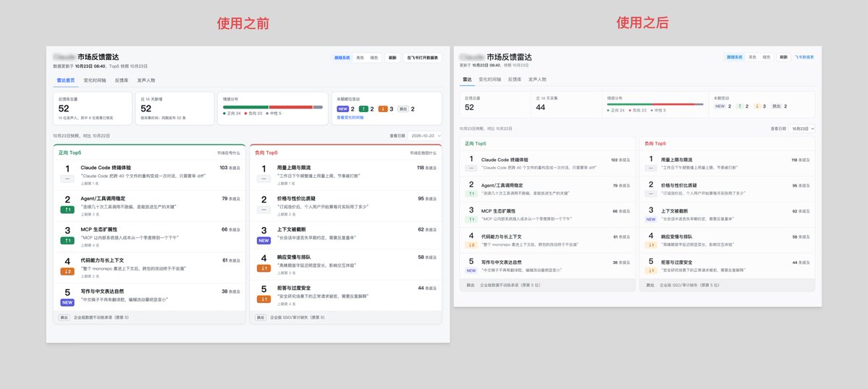Click 刷新 button in 使用之后 panel

783,57
